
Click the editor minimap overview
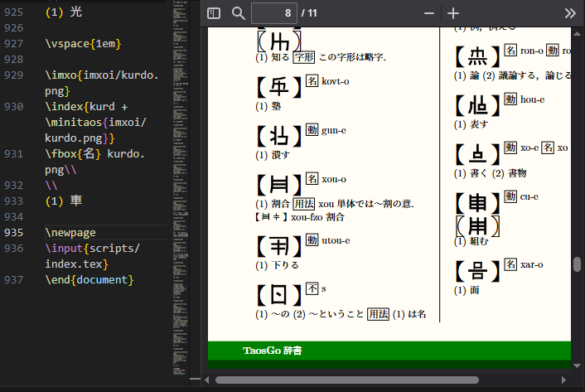180,188
